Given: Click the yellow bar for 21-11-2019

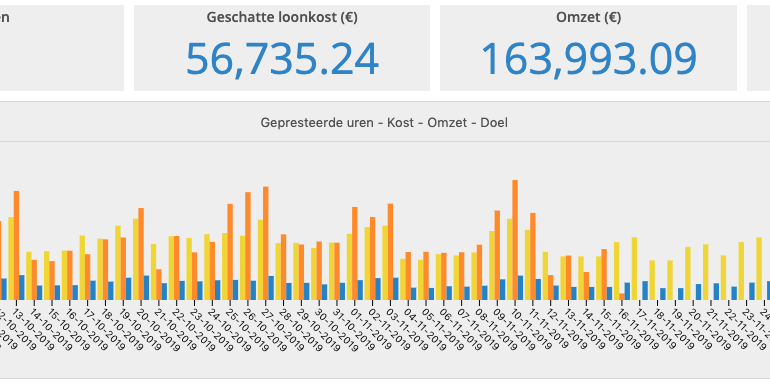Looking at the screenshot, I should click(706, 272).
